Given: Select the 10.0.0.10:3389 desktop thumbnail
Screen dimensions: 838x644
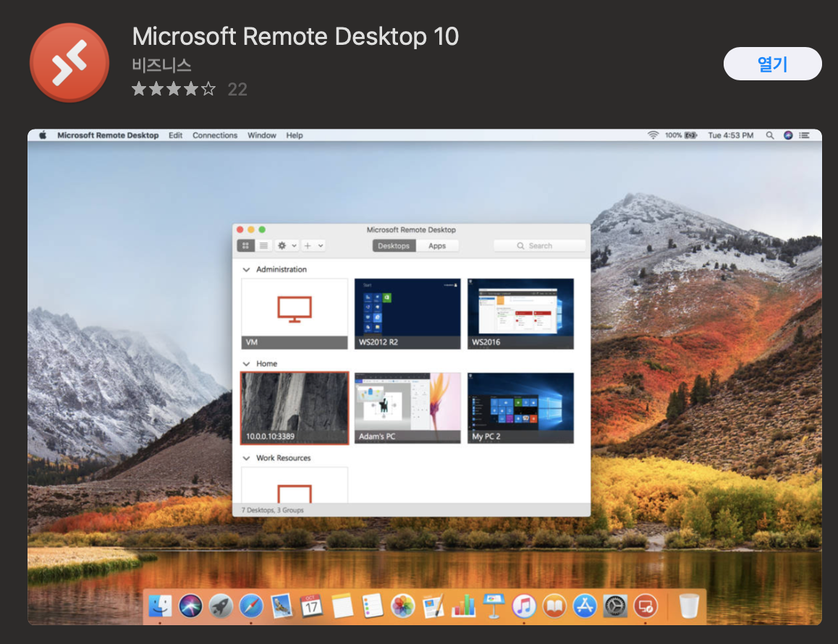Looking at the screenshot, I should 295,408.
